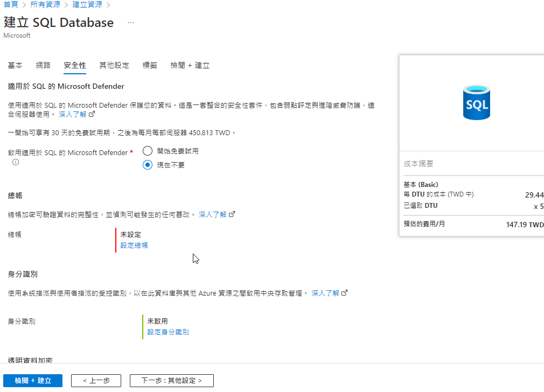Click the blue 檢閱 + 建立 button
Viewport: 544px width, 392px height.
point(33,381)
